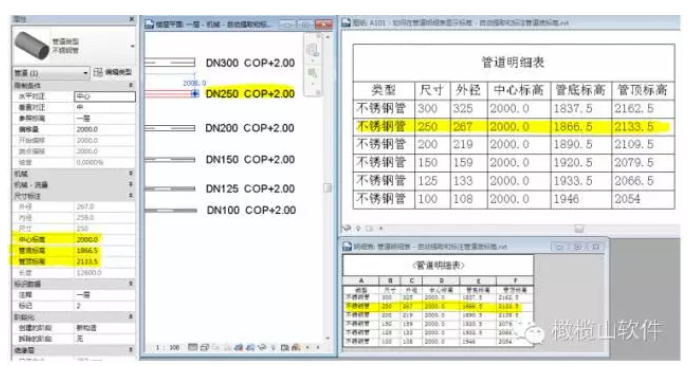Click the 管底标高 column header on sheet
Image resolution: width=689 pixels, height=366 pixels.
point(580,90)
